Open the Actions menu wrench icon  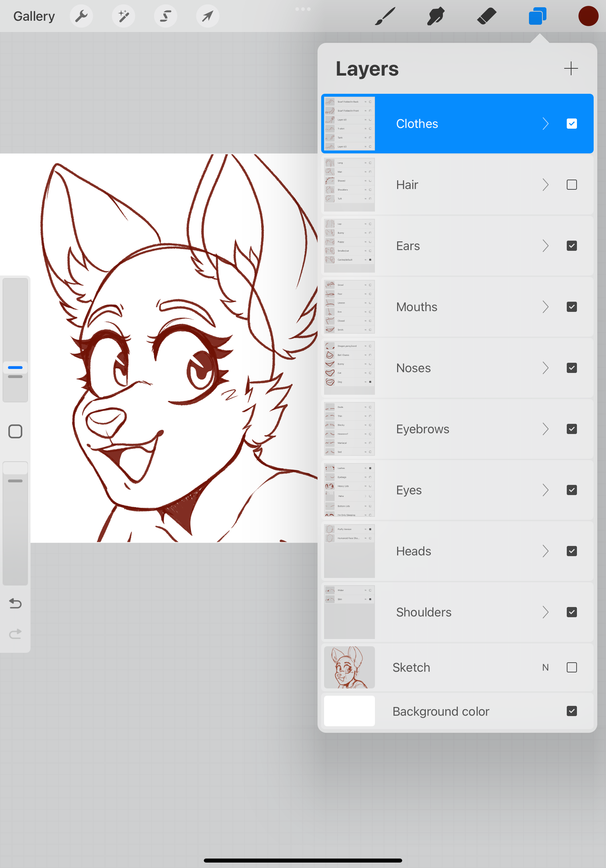(81, 16)
